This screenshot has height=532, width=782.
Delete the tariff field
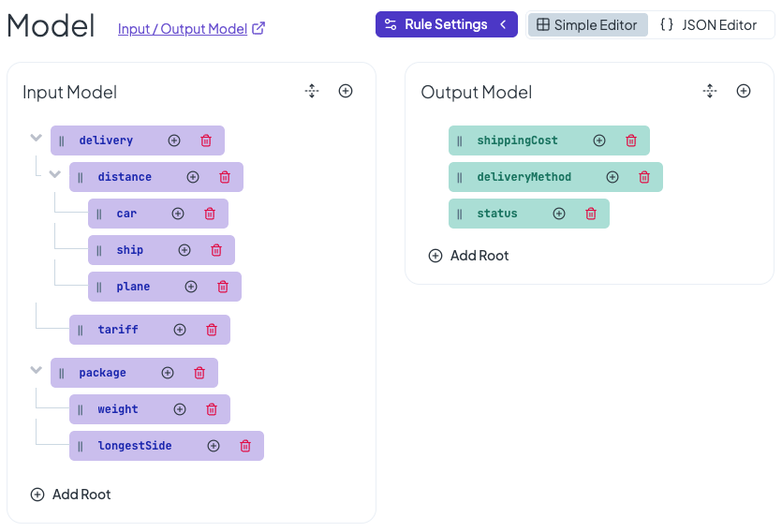212,330
